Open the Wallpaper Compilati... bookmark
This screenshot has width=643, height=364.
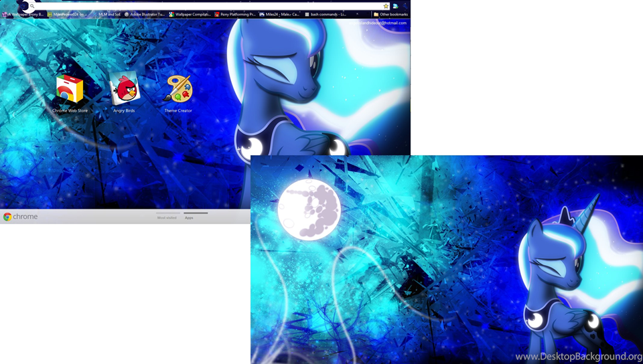(190, 14)
